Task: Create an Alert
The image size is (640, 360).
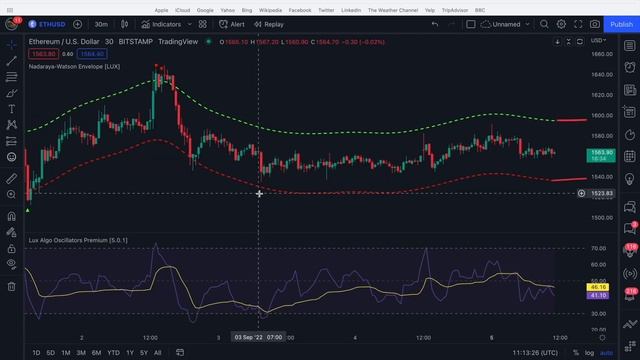Action: pyautogui.click(x=232, y=24)
